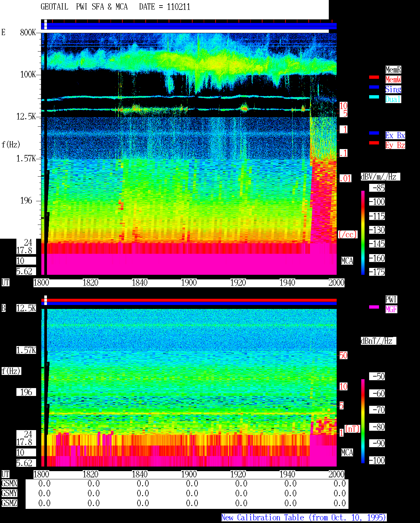The width and height of the screenshot is (420, 523).
Task: Click the 1940 UT tick in the lower panel
Action: tap(287, 474)
